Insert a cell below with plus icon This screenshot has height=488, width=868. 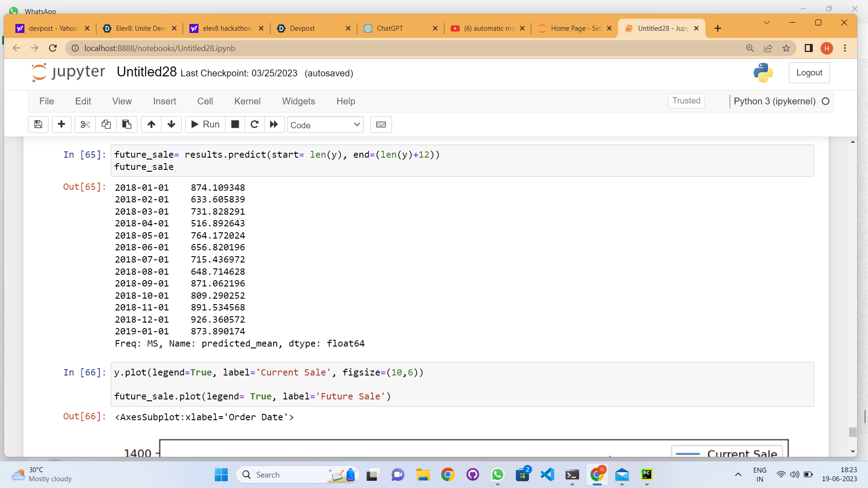coord(61,124)
